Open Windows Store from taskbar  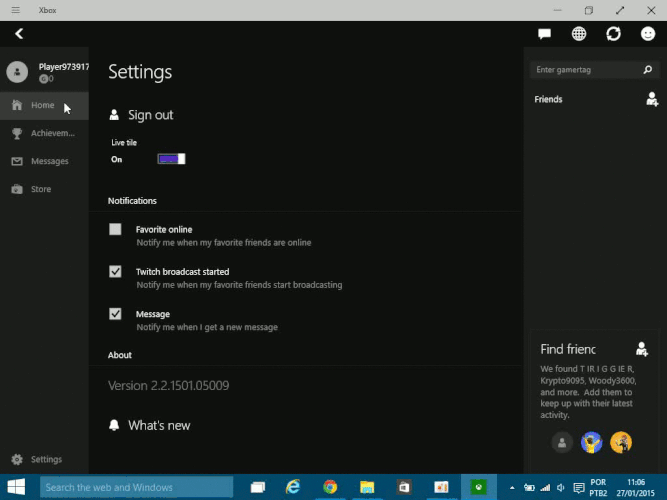404,487
